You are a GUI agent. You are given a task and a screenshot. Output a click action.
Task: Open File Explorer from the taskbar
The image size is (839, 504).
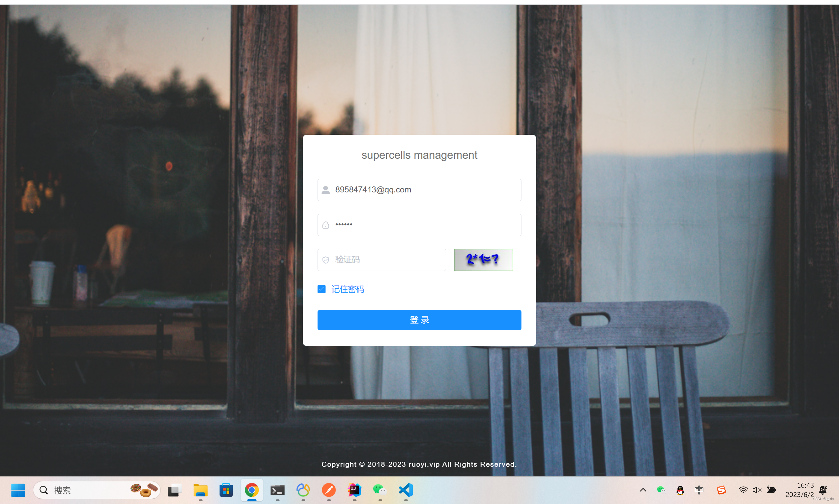[200, 490]
